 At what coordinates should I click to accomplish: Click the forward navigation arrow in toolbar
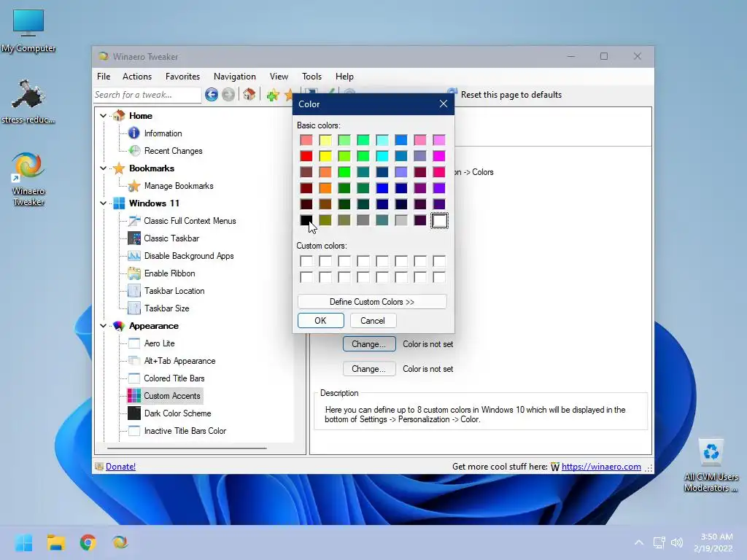point(228,94)
